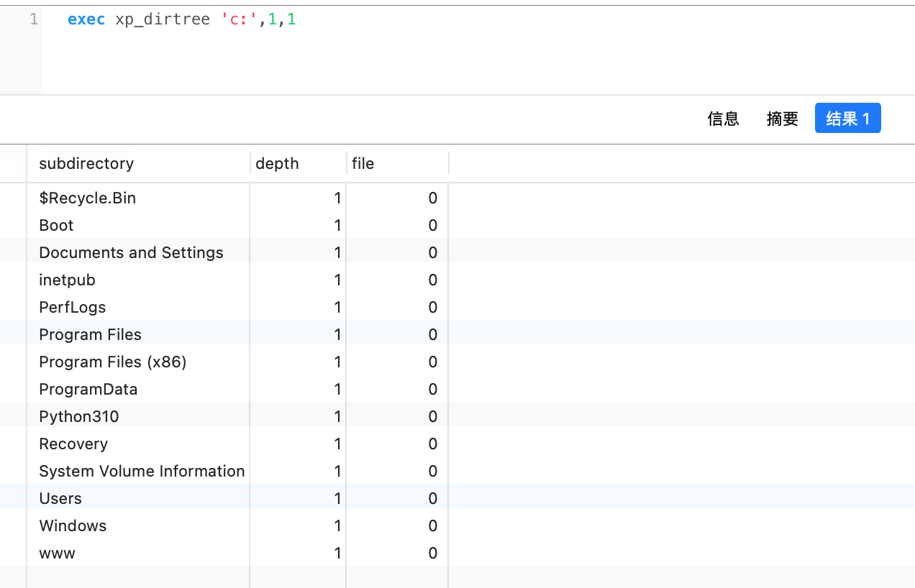Select the System Volume Information row

(x=142, y=472)
